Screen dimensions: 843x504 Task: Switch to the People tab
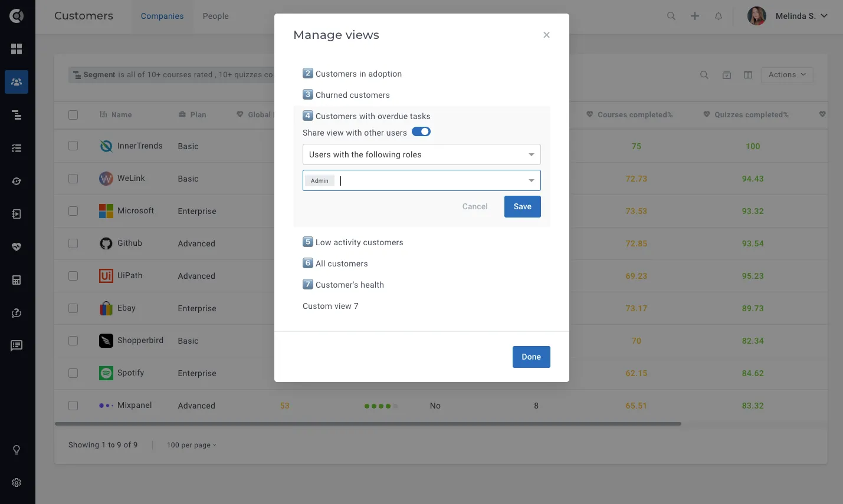coord(216,16)
